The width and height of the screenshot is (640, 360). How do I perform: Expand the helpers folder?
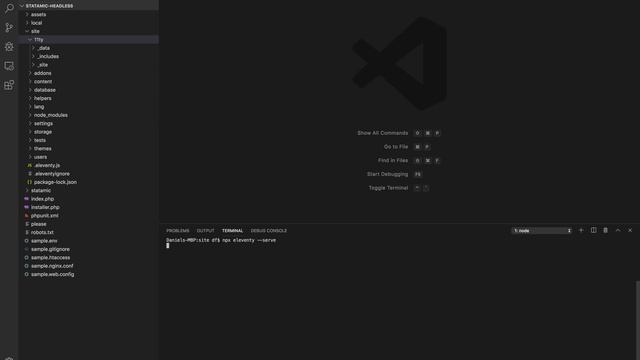pyautogui.click(x=89, y=98)
